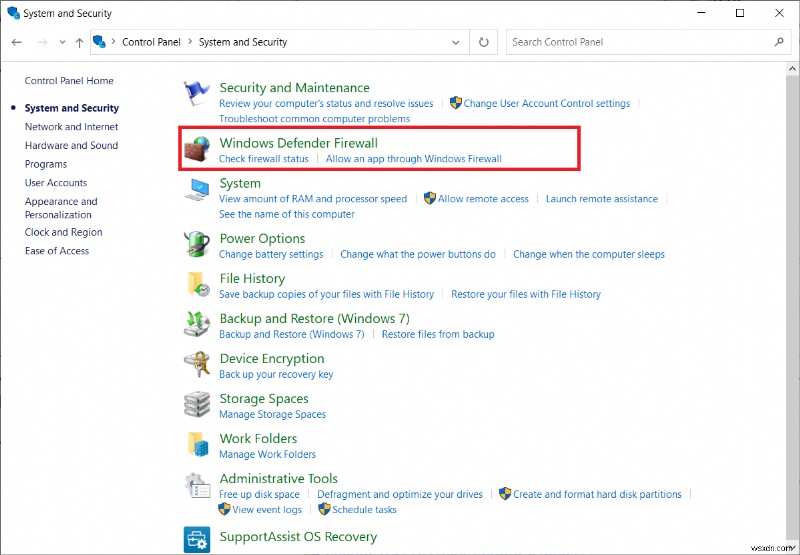Click Change what the power buttons do
The width and height of the screenshot is (800, 555).
(x=418, y=254)
